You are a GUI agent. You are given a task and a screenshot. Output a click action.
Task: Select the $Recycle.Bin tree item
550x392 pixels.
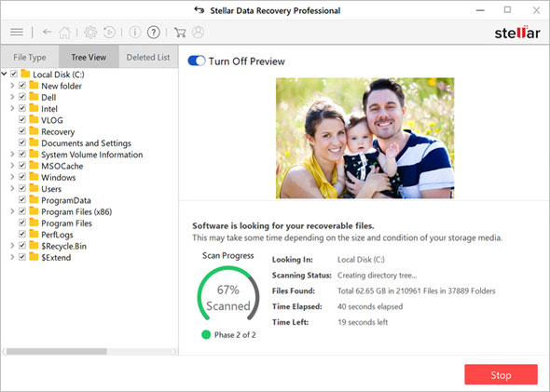pyautogui.click(x=63, y=246)
